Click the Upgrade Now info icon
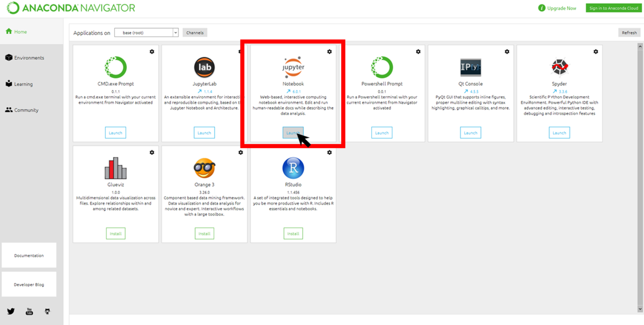 point(542,8)
